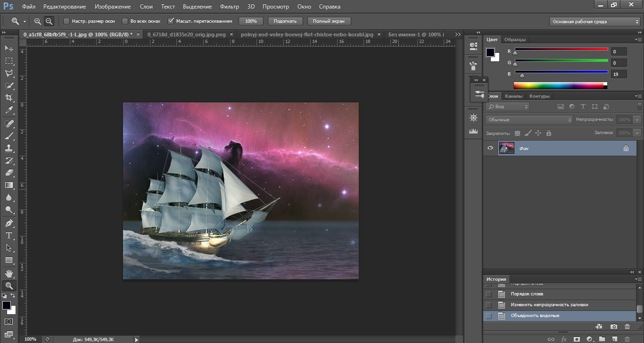This screenshot has height=343, width=644.
Task: Open the Слои menu
Action: (x=146, y=7)
